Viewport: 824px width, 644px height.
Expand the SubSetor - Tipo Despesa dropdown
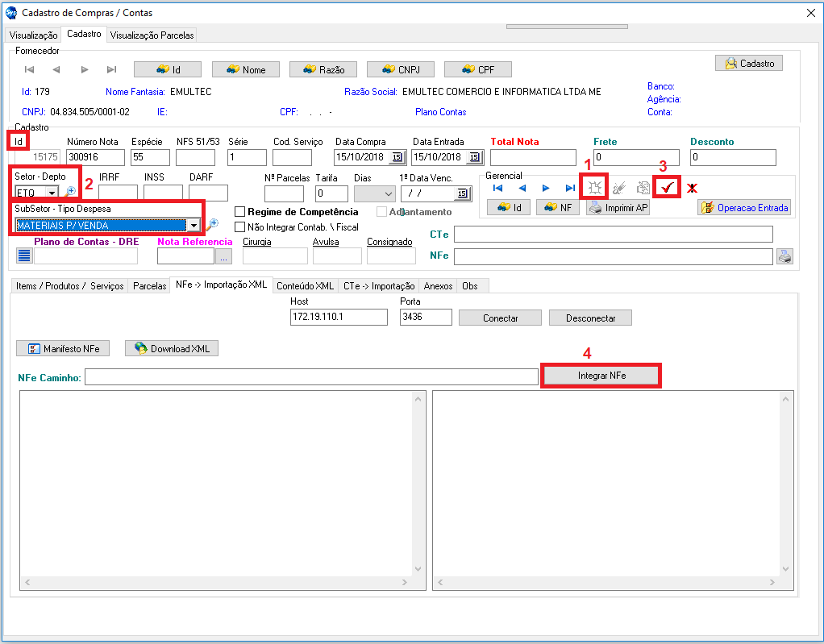(x=194, y=226)
